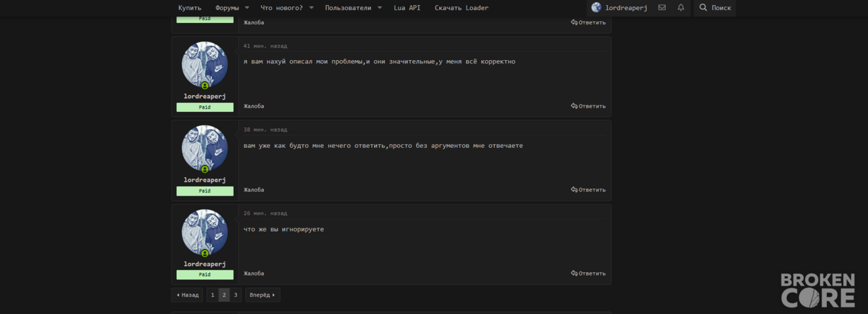Open the Поиск search
The height and width of the screenshot is (314, 868).
tap(715, 8)
